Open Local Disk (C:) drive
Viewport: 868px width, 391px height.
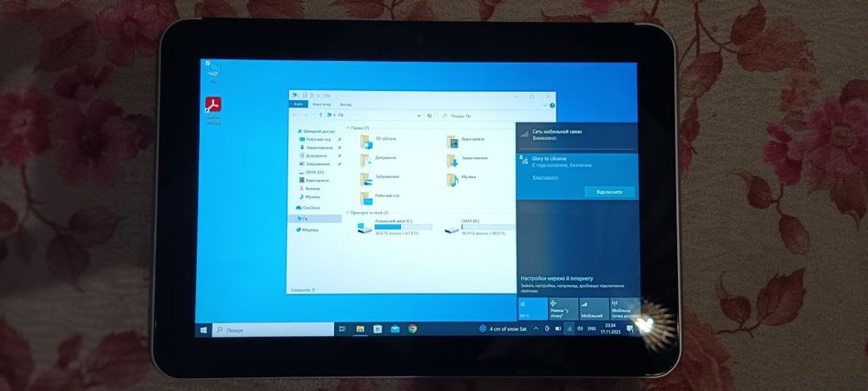click(x=394, y=227)
